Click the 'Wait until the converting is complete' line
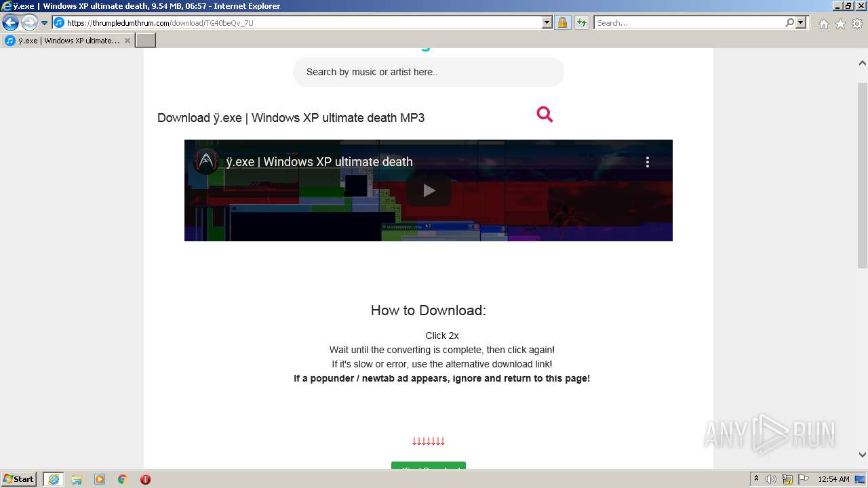This screenshot has height=488, width=868. 442,350
